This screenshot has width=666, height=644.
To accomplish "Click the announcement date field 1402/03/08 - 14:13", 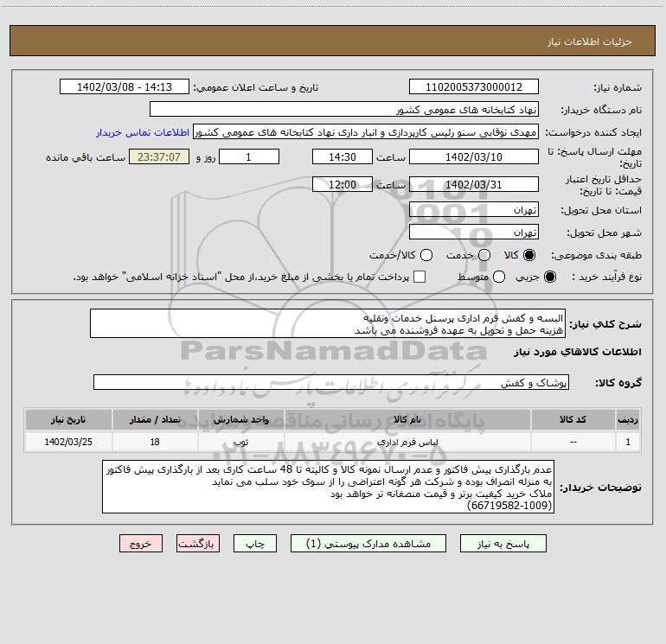I will (x=124, y=87).
